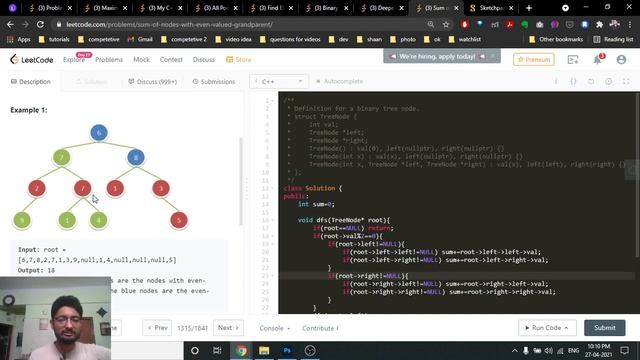Open the Cortana circle on taskbar

point(195,351)
